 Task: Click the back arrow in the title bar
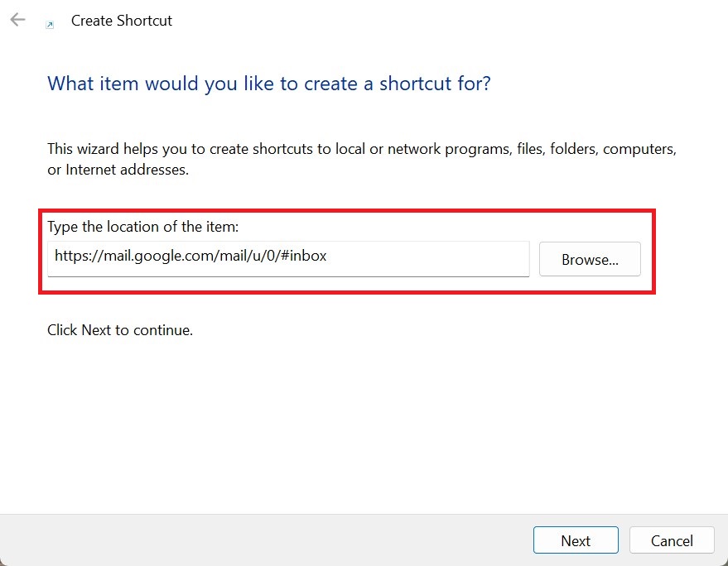pos(17,20)
